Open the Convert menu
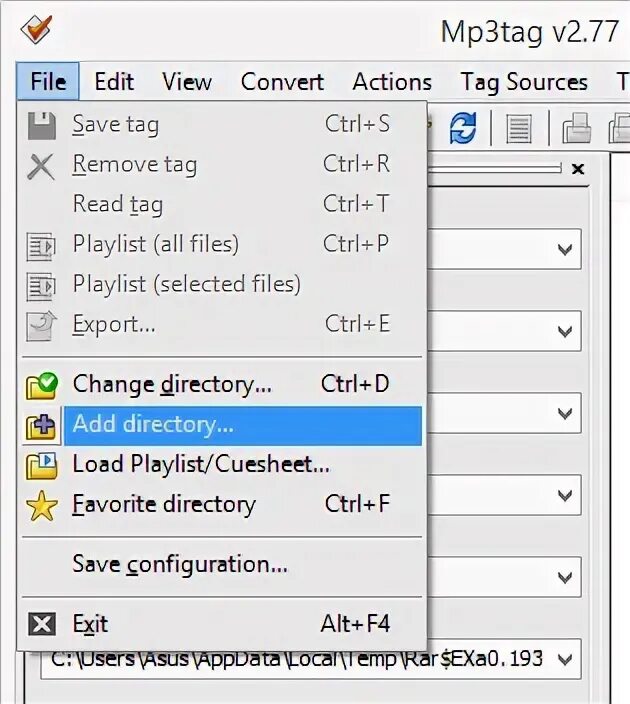Screen dimensions: 630x704 coord(282,82)
